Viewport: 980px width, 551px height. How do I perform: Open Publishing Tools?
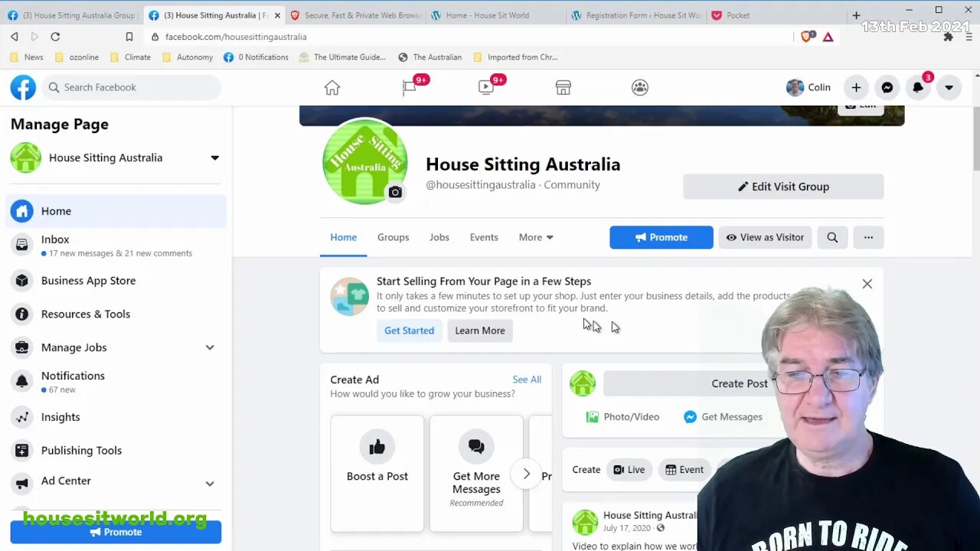116,451
